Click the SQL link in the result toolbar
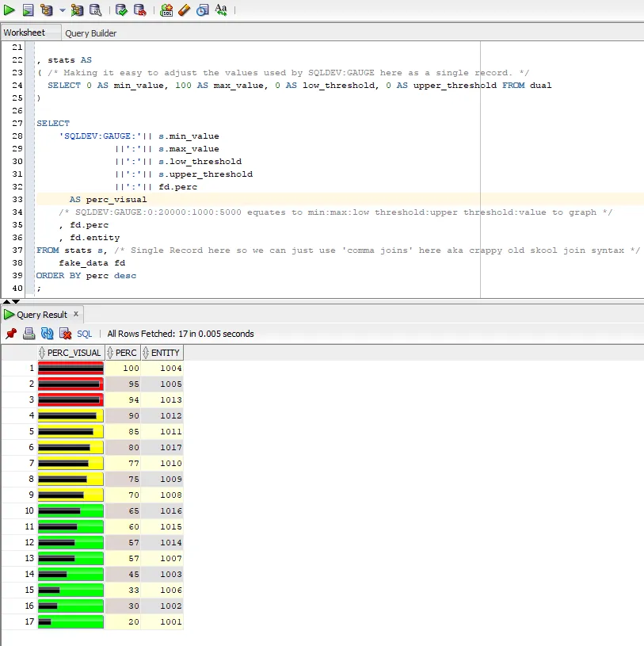Image resolution: width=644 pixels, height=646 pixels. pyautogui.click(x=84, y=334)
